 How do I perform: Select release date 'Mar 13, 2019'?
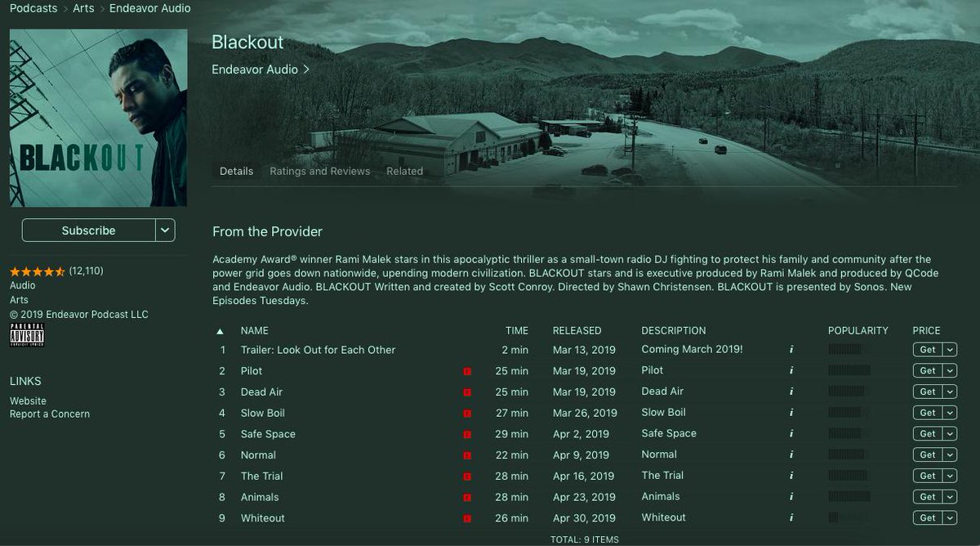click(x=584, y=350)
